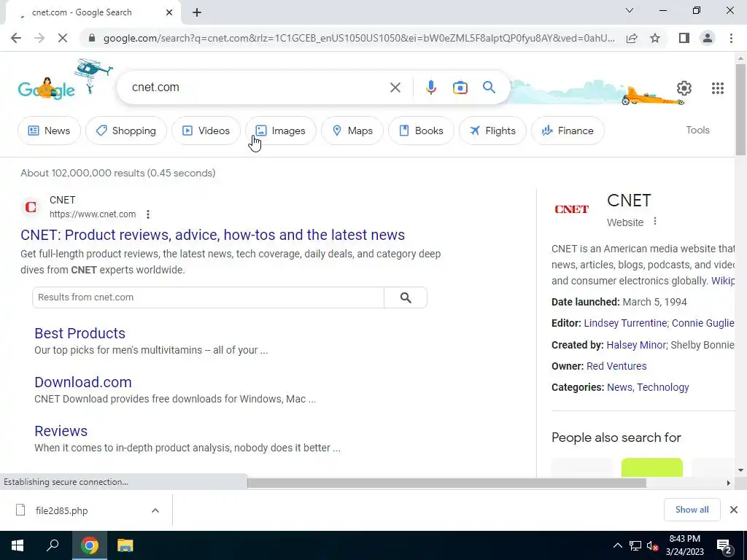Open the Download.com sitelink
The height and width of the screenshot is (560, 747).
(x=83, y=382)
